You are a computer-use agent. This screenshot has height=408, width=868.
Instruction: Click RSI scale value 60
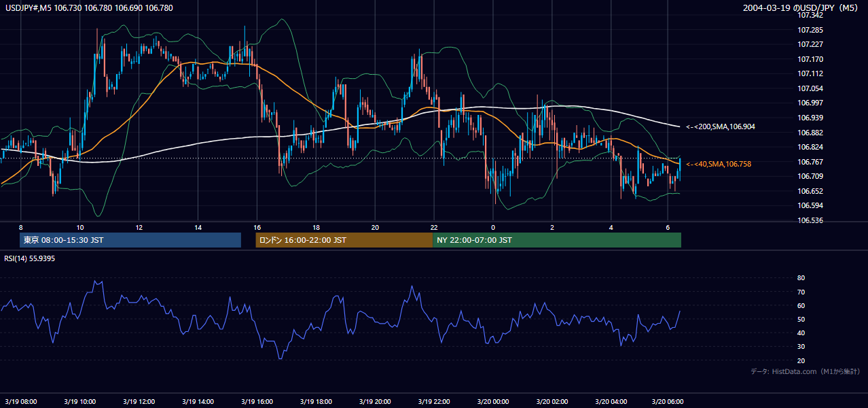click(x=801, y=305)
